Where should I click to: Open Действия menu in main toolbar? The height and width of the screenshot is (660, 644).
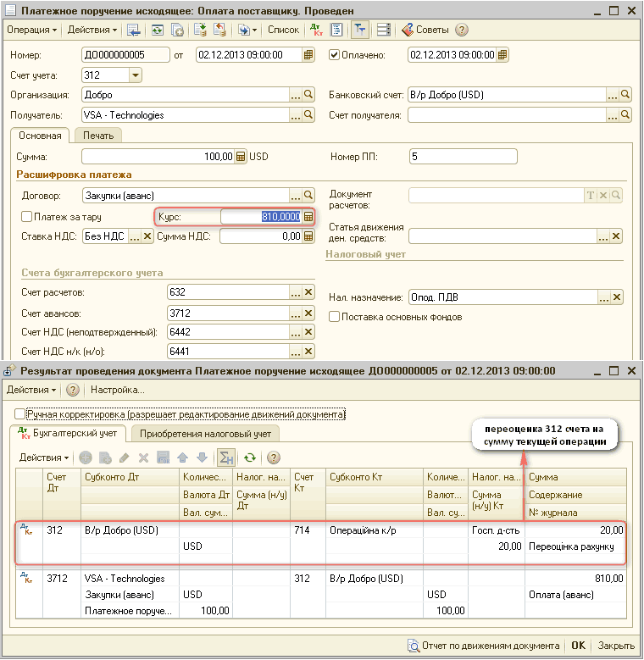coord(92,30)
